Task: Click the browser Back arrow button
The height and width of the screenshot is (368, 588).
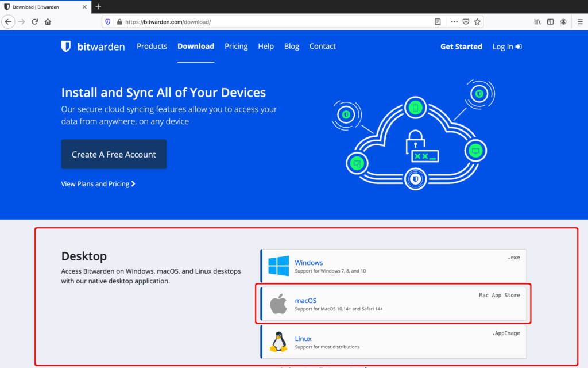Action: [8, 22]
